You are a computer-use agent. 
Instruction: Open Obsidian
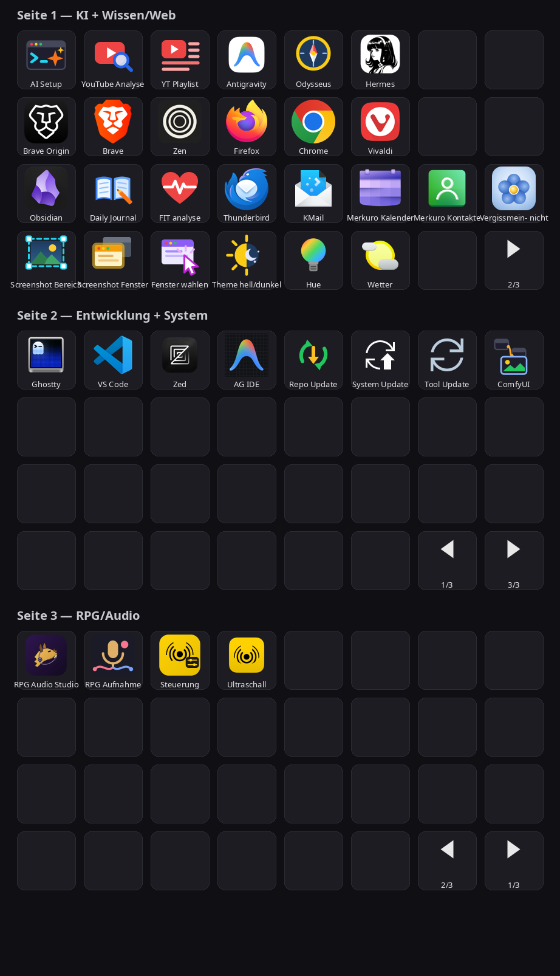[x=46, y=194]
